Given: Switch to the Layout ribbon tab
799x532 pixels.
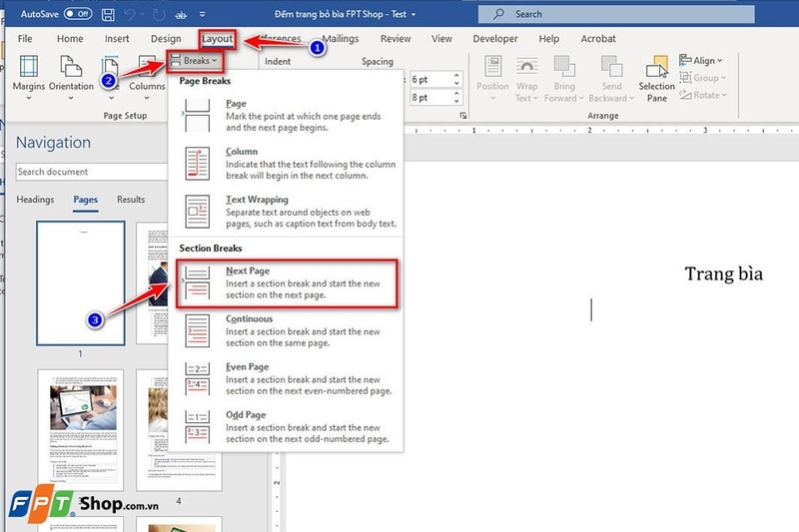Looking at the screenshot, I should (217, 39).
